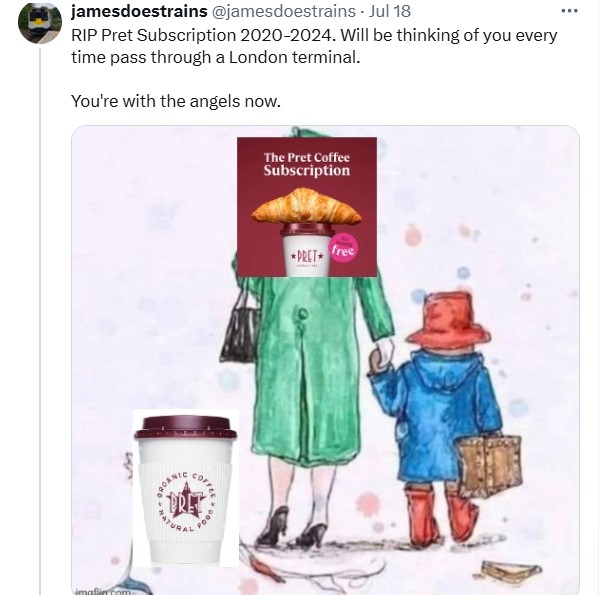
Task: Click the imgflip.com watermark
Action: (102, 592)
